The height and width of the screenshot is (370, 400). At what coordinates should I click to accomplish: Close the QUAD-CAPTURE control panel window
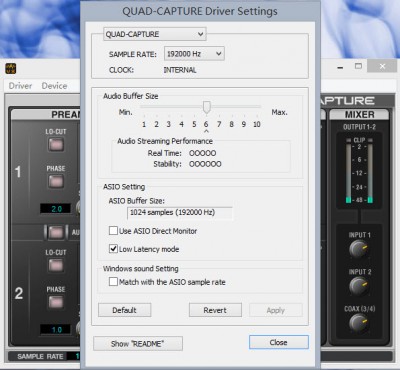click(x=382, y=66)
